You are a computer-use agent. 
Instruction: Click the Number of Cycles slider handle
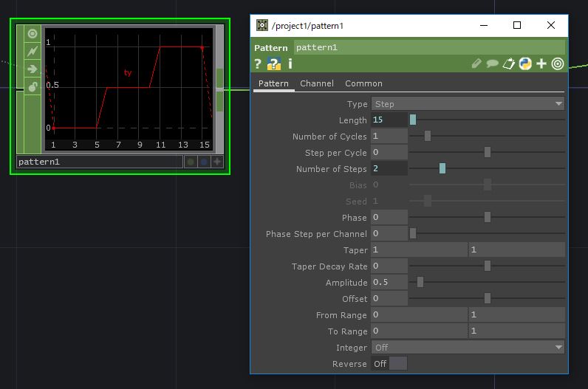428,136
